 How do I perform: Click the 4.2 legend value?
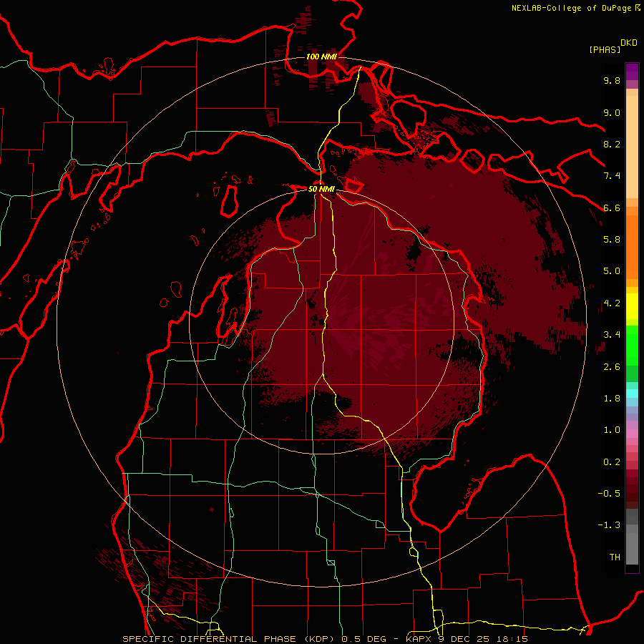tap(612, 303)
